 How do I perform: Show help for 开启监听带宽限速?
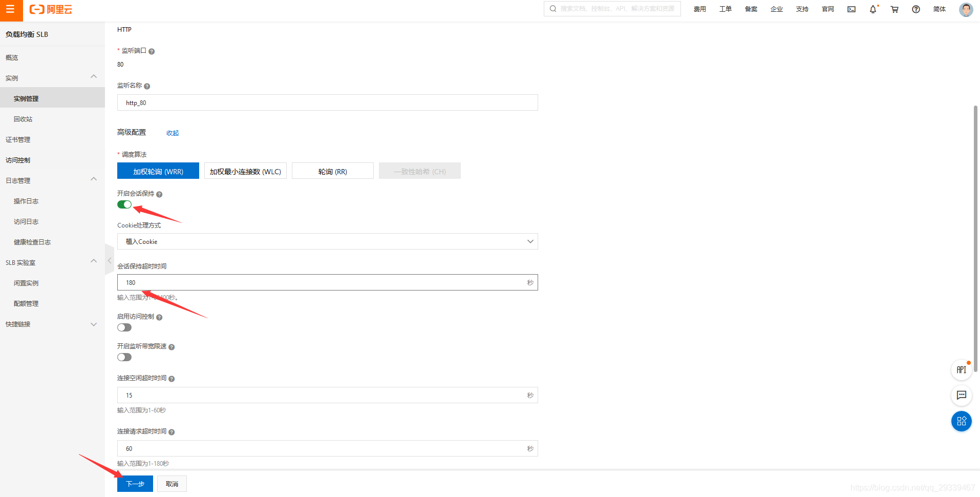(x=172, y=347)
